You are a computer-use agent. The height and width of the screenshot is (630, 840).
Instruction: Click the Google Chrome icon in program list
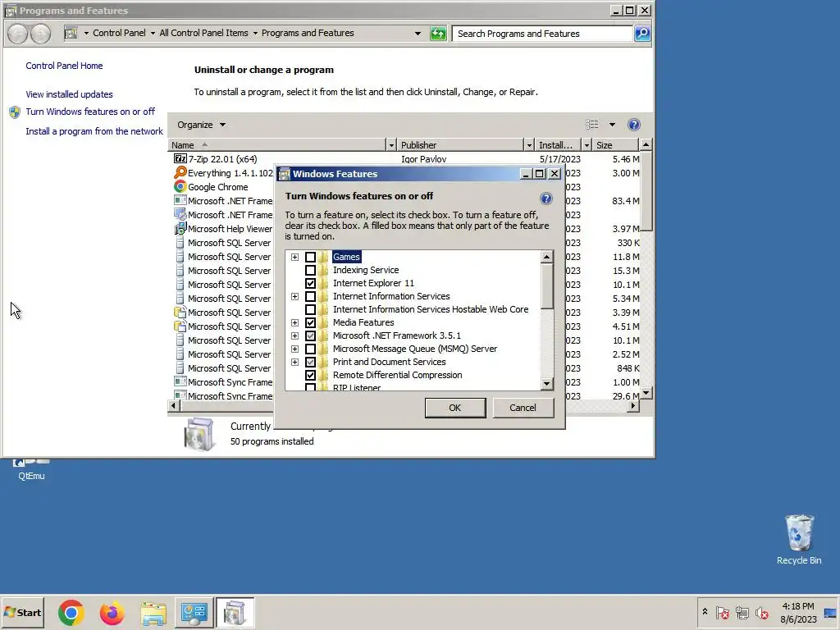coord(180,186)
